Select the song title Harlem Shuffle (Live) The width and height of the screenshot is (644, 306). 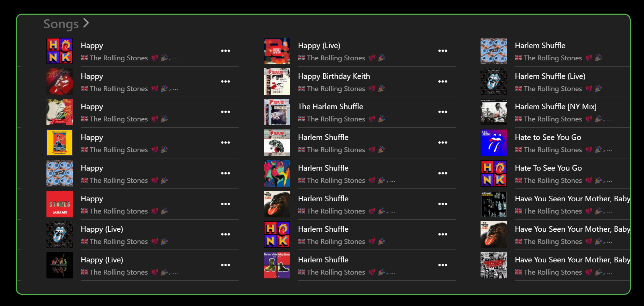point(550,76)
